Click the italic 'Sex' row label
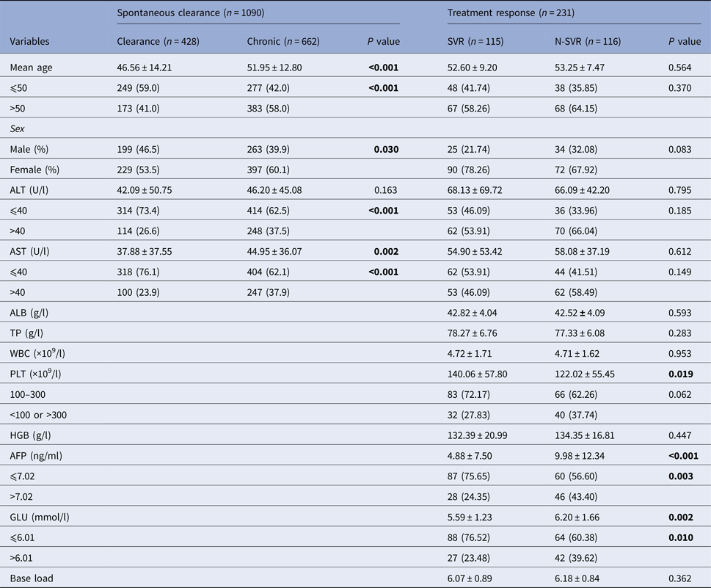This screenshot has height=588, width=711. [18, 129]
